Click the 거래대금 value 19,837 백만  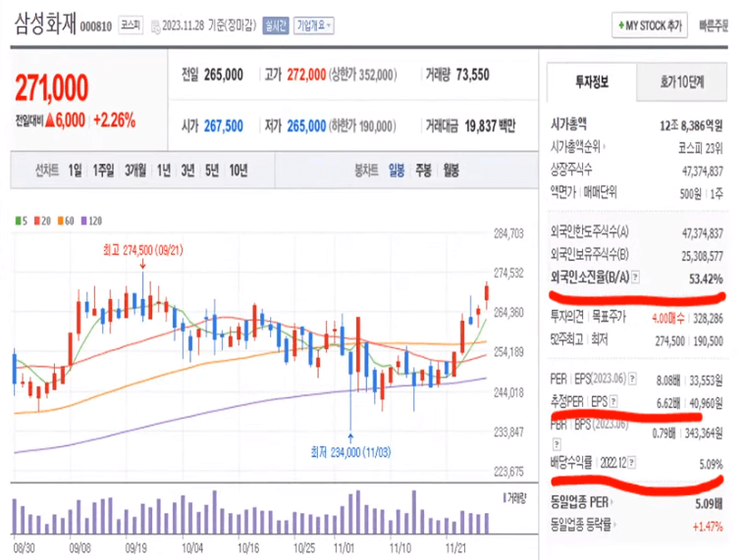pyautogui.click(x=490, y=126)
